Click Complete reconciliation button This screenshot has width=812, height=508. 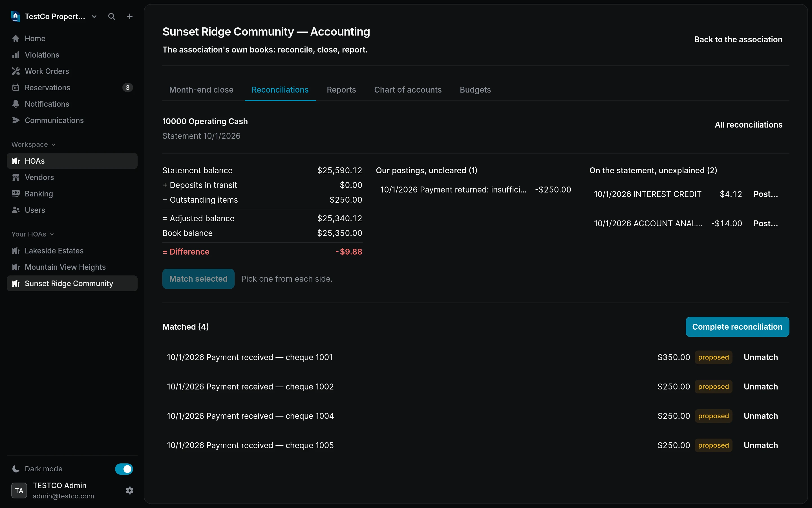coord(737,327)
